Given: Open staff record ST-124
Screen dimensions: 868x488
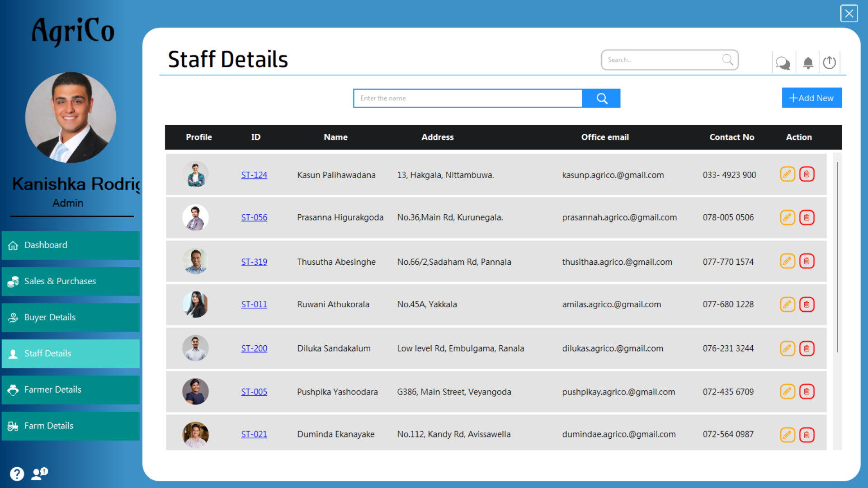Looking at the screenshot, I should tap(254, 175).
